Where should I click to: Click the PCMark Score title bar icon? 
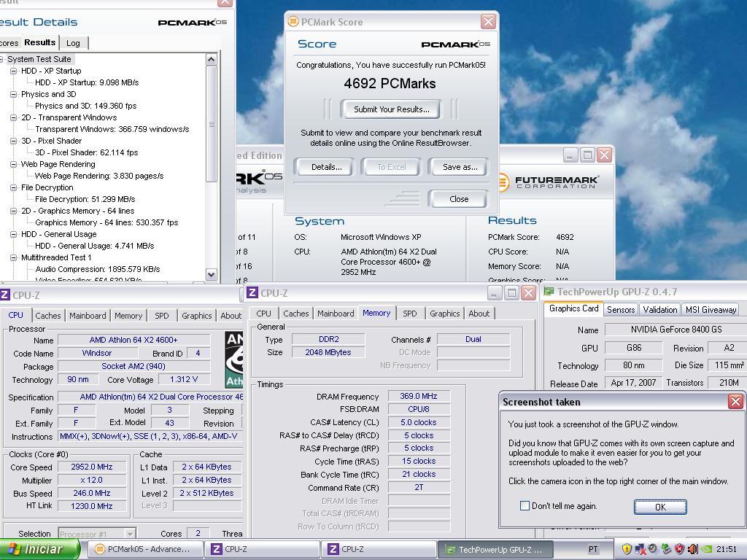coord(293,21)
